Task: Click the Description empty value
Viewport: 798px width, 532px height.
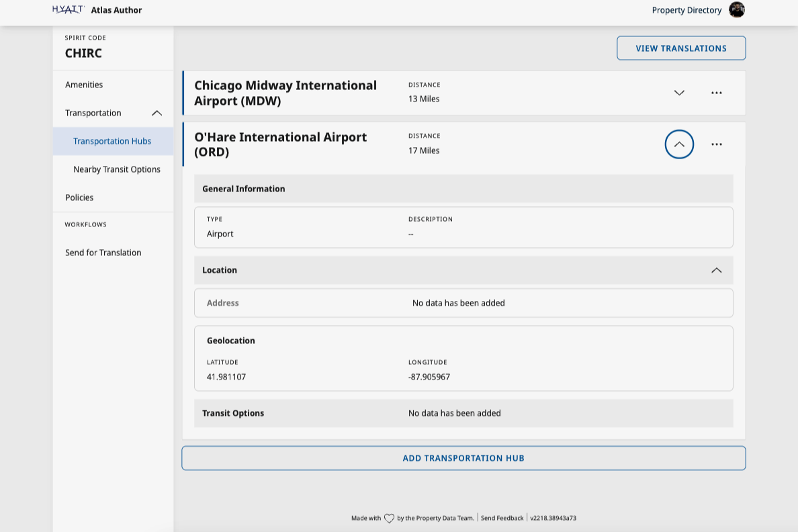Action: click(410, 234)
